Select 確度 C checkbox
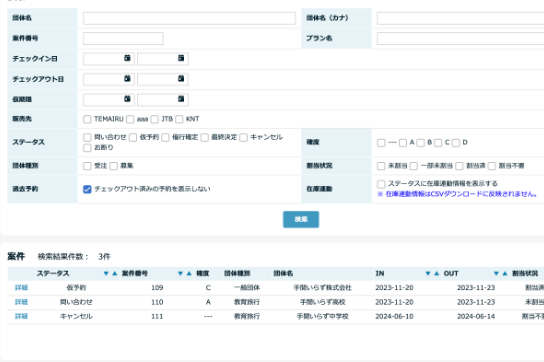 point(438,143)
